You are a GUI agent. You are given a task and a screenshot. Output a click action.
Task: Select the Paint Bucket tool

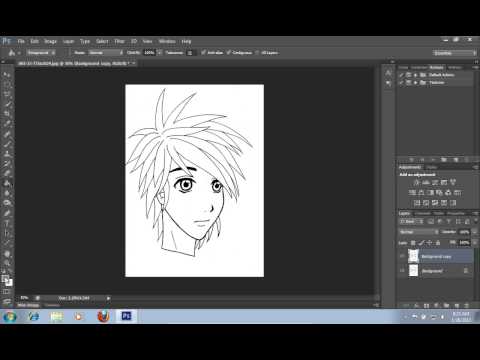coord(7,183)
